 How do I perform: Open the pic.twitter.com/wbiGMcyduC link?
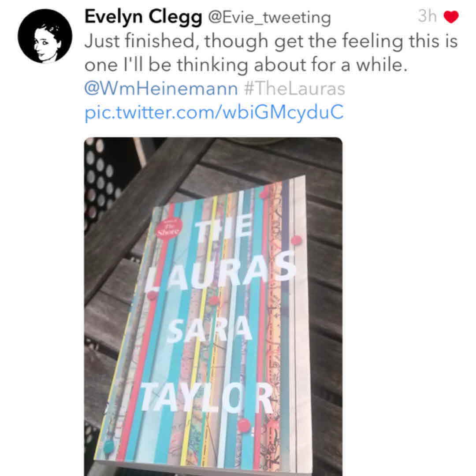point(214,112)
